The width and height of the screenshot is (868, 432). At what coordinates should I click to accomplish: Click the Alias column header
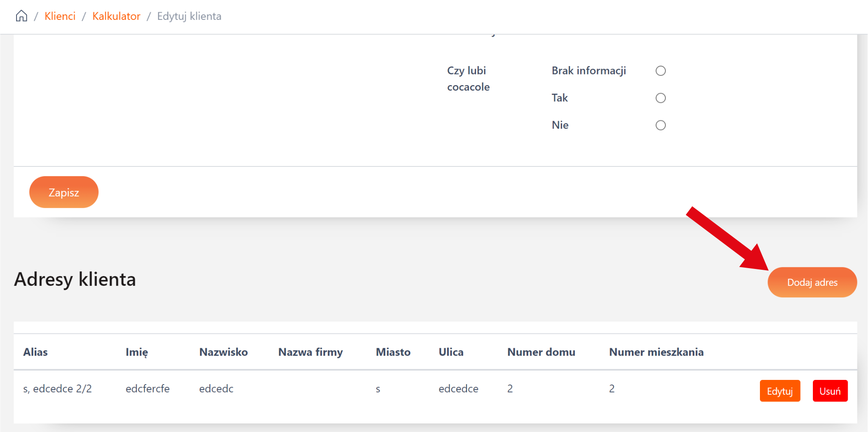click(x=36, y=352)
